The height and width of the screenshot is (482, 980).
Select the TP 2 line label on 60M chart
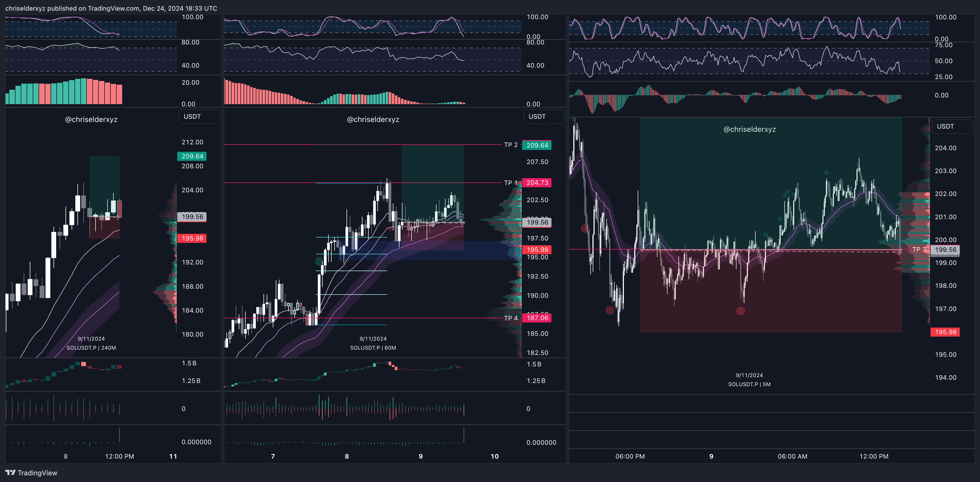[x=510, y=145]
